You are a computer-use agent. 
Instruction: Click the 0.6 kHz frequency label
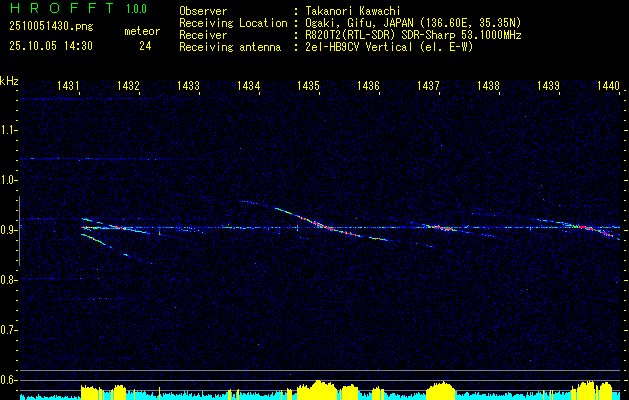(x=7, y=380)
